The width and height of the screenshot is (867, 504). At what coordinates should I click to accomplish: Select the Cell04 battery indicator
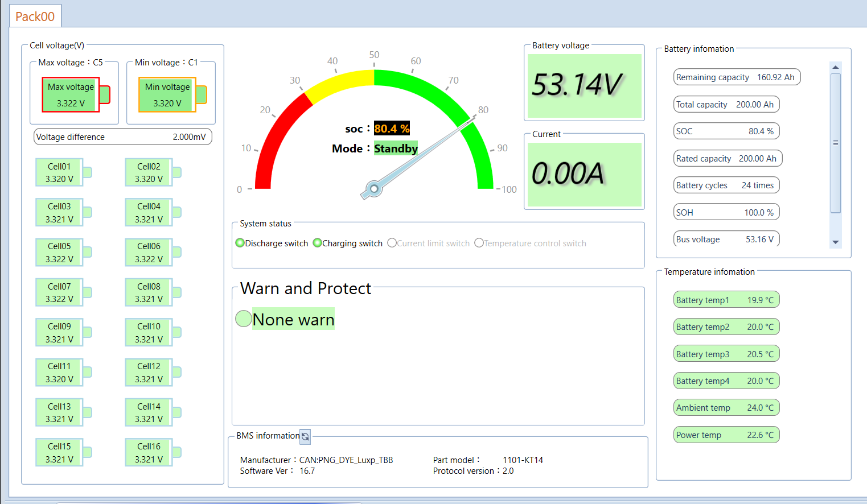(x=153, y=212)
